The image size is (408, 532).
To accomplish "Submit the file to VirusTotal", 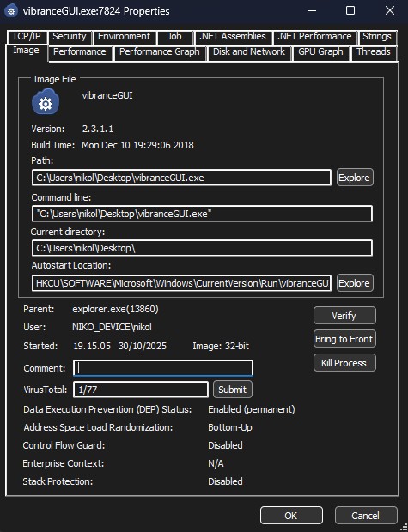I will tap(233, 390).
